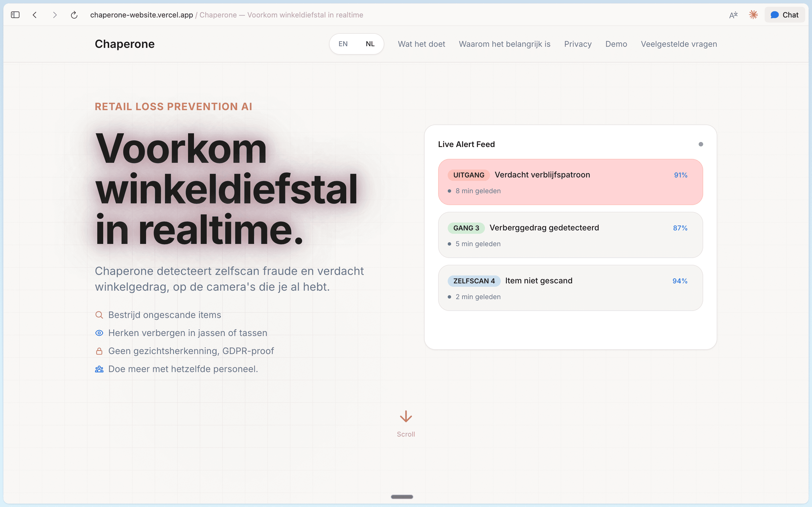Image resolution: width=812 pixels, height=507 pixels.
Task: Click the 'Demo' navigation link
Action: (x=616, y=44)
